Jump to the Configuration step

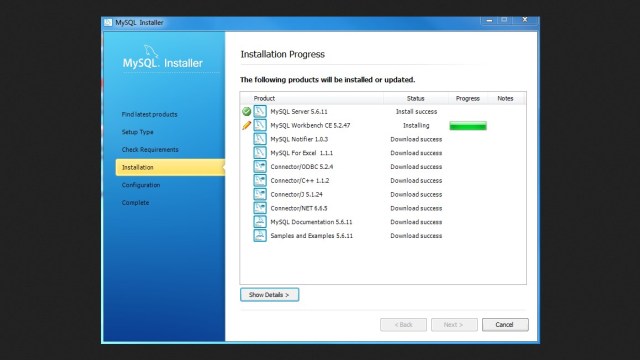tap(141, 185)
